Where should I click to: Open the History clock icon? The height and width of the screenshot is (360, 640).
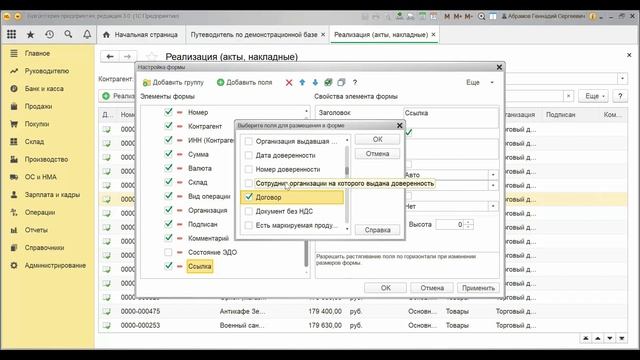coord(49,35)
